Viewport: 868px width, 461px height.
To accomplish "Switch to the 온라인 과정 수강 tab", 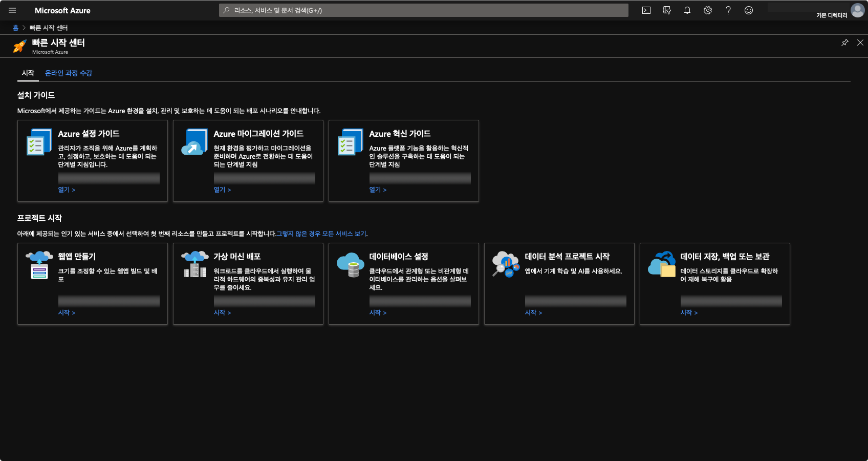I will pyautogui.click(x=69, y=73).
